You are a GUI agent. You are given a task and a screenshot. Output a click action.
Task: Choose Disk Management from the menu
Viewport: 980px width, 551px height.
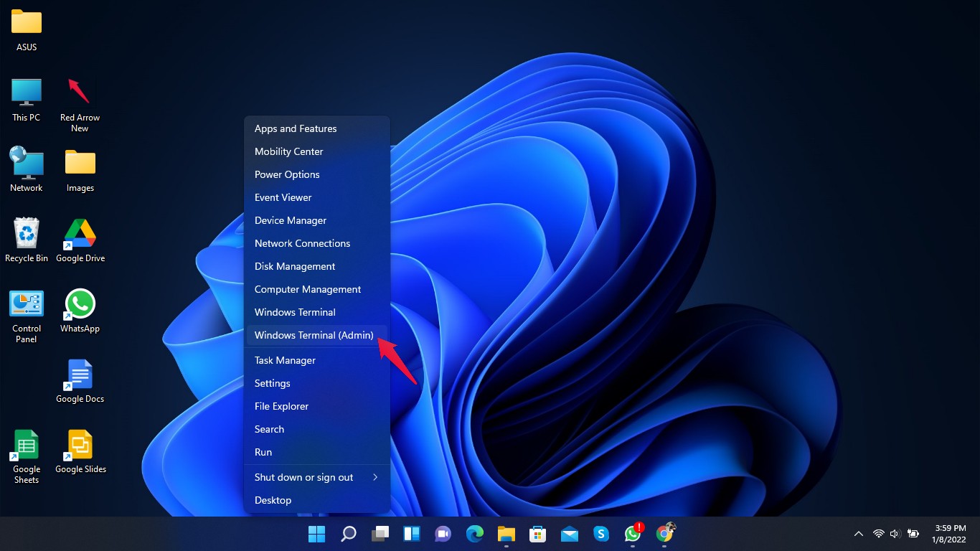(x=295, y=266)
